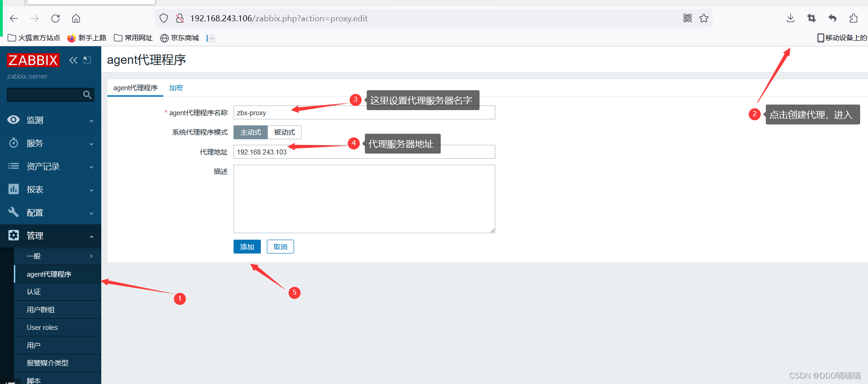Expand the 资产记录 menu chevron
The height and width of the screenshot is (384, 868).
point(92,167)
